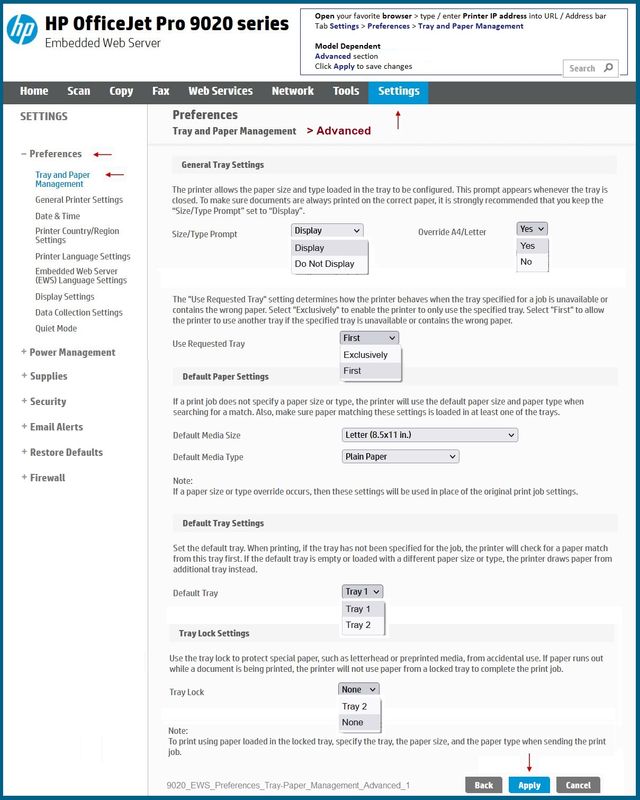Click Apply to save changes
640x800 pixels.
pos(529,785)
